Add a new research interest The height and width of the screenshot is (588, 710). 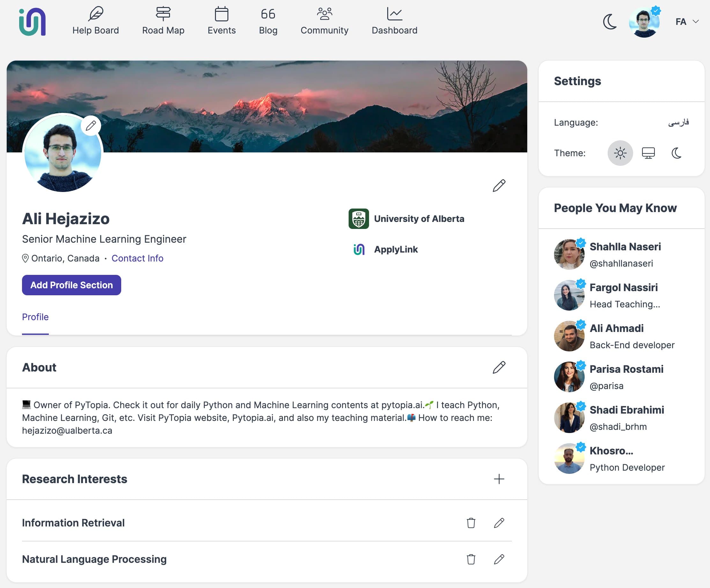pyautogui.click(x=499, y=479)
